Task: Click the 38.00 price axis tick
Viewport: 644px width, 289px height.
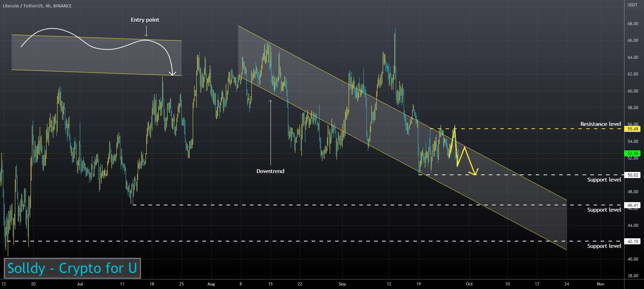Action: click(633, 276)
